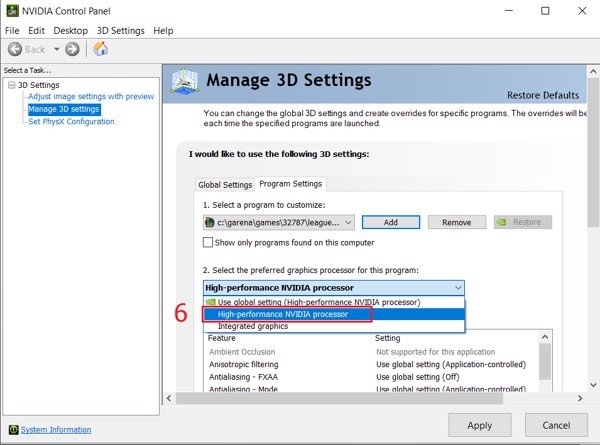Click the horizontal scrollbar right arrow
The width and height of the screenshot is (600, 445).
click(580, 398)
